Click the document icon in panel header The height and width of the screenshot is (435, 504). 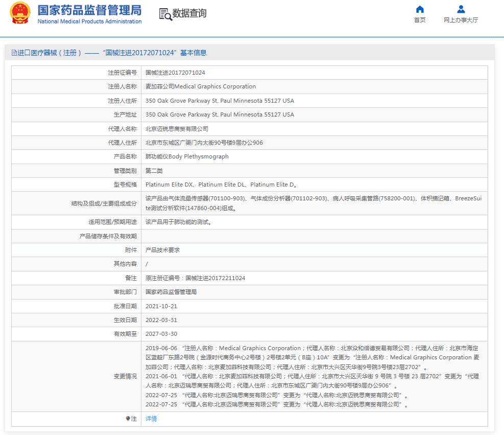pos(14,53)
